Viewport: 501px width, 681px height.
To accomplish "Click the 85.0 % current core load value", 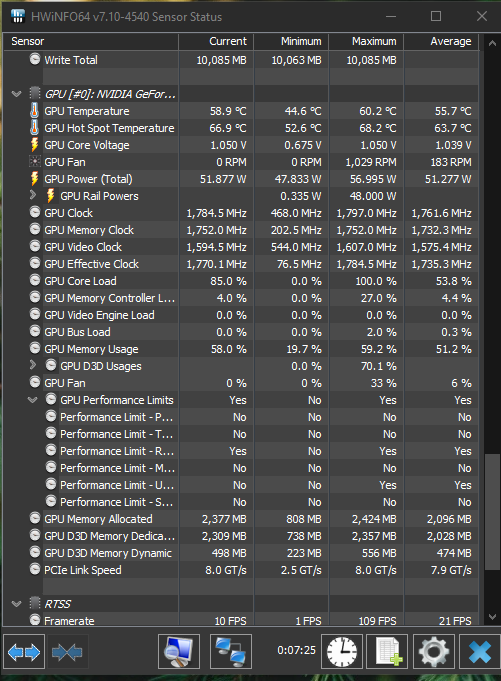I will pyautogui.click(x=228, y=281).
